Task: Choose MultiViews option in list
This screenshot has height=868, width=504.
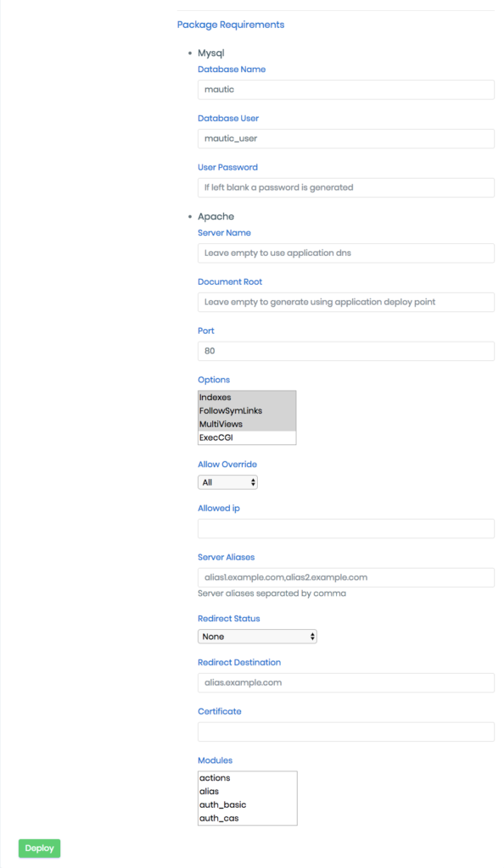Action: (x=246, y=424)
